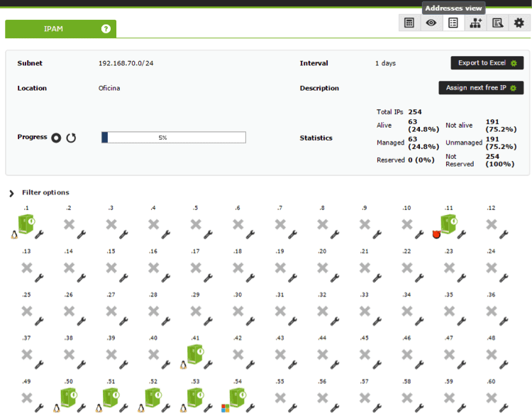The height and width of the screenshot is (418, 532).
Task: Click the Linux penguin icon under .1
Action: 14,235
